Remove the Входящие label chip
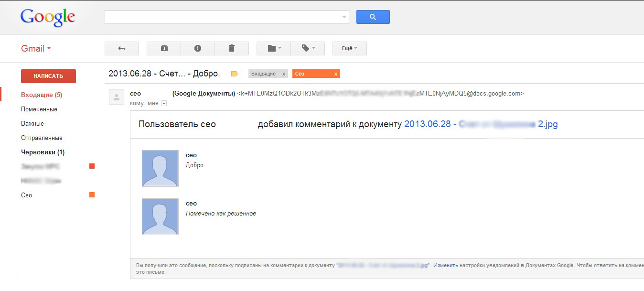 pos(284,74)
